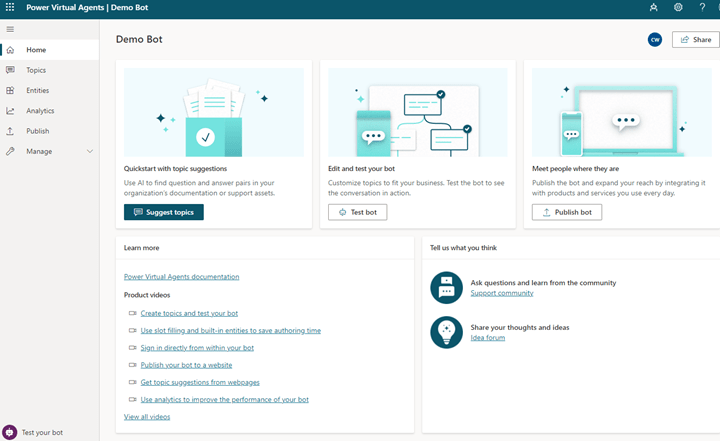Click the Manage wrench icon

point(10,151)
